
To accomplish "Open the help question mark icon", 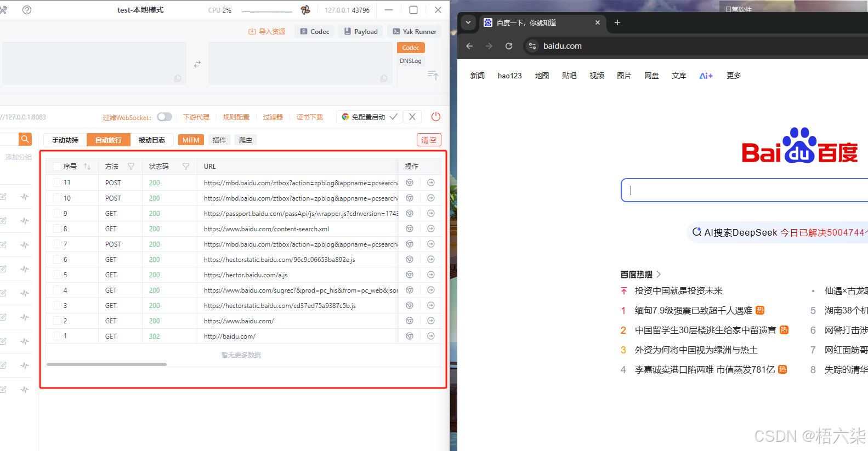I will 26,10.
